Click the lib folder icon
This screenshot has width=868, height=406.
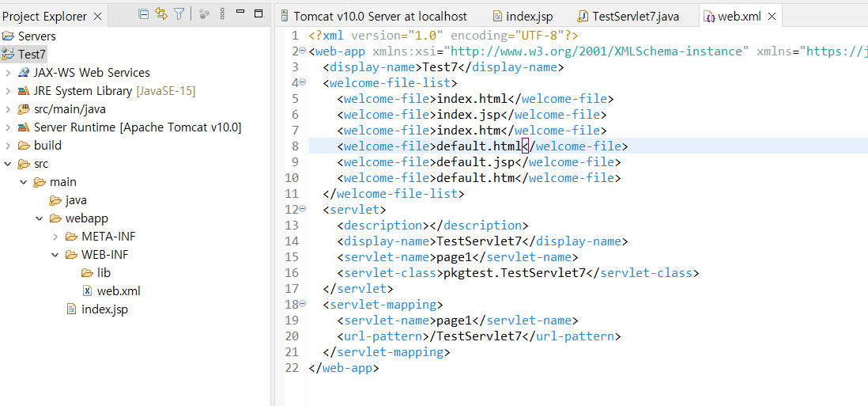click(87, 272)
